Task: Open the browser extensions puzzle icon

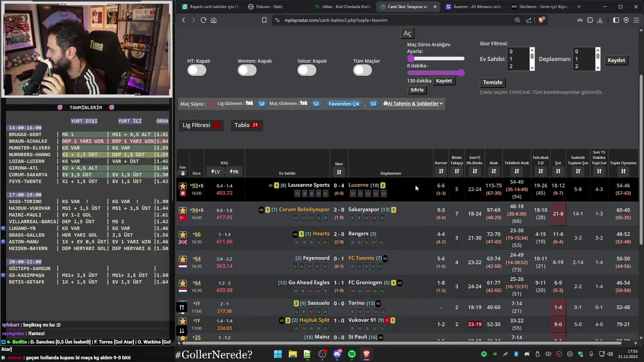Action: coord(590,20)
